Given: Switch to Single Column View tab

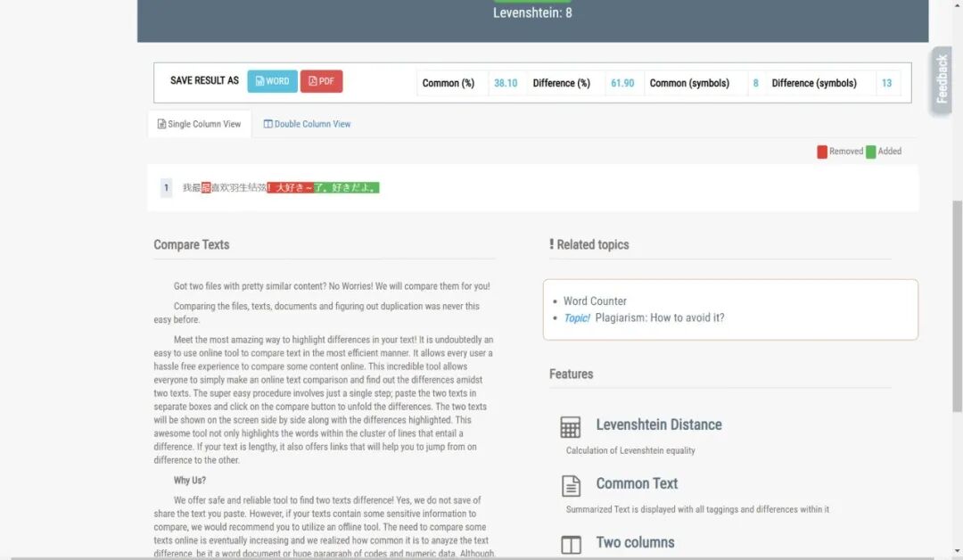Looking at the screenshot, I should pyautogui.click(x=199, y=124).
